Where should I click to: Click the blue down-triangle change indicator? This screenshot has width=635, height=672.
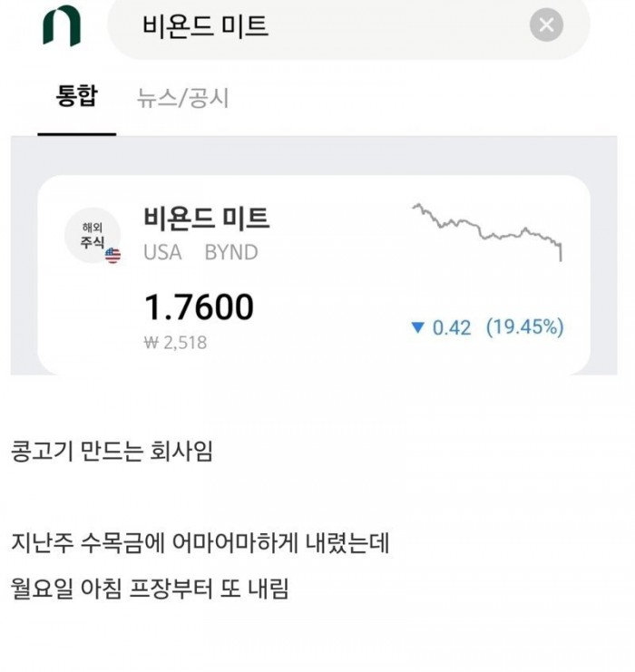[417, 327]
